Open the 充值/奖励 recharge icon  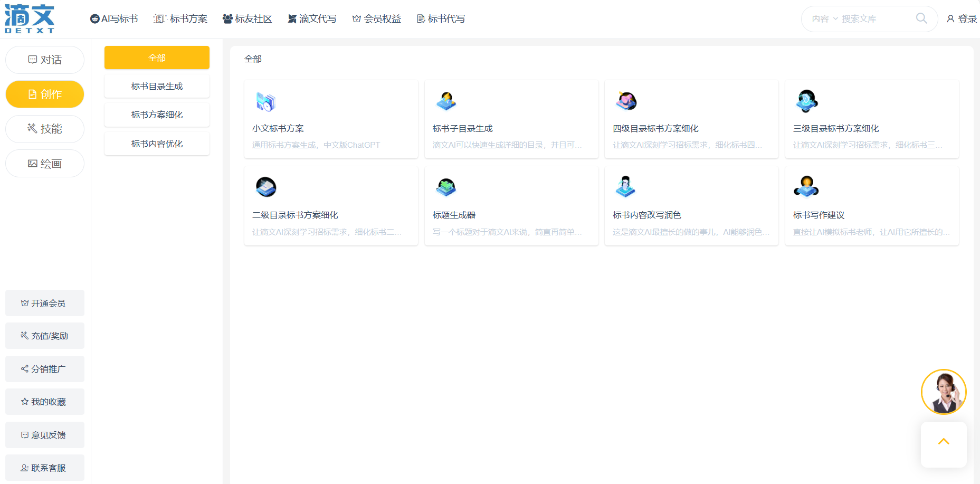tap(24, 336)
